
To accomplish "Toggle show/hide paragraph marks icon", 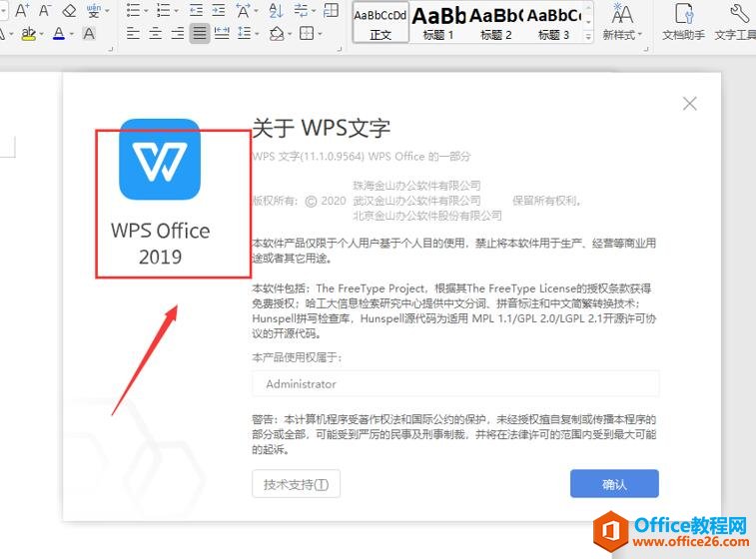I will [302, 10].
